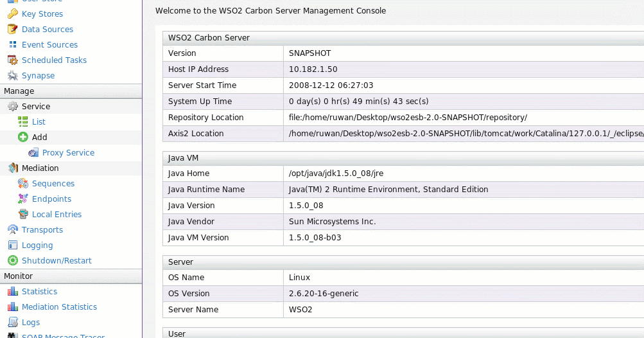The image size is (644, 338).
Task: Click the Endpoints icon
Action: click(23, 199)
